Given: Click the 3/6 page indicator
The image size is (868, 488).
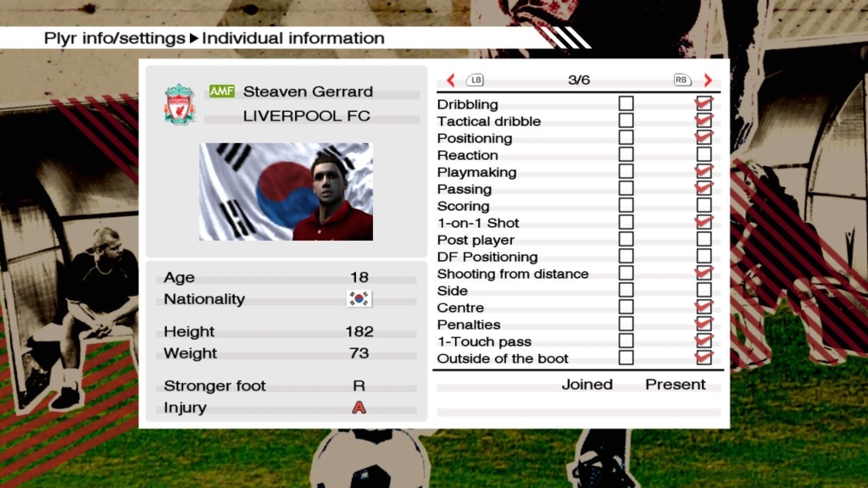Looking at the screenshot, I should tap(579, 80).
